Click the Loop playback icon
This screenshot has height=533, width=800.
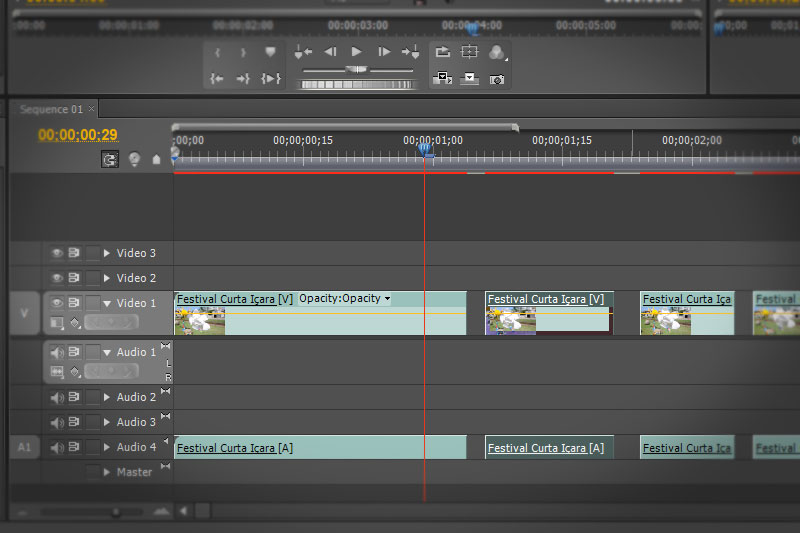tap(442, 52)
